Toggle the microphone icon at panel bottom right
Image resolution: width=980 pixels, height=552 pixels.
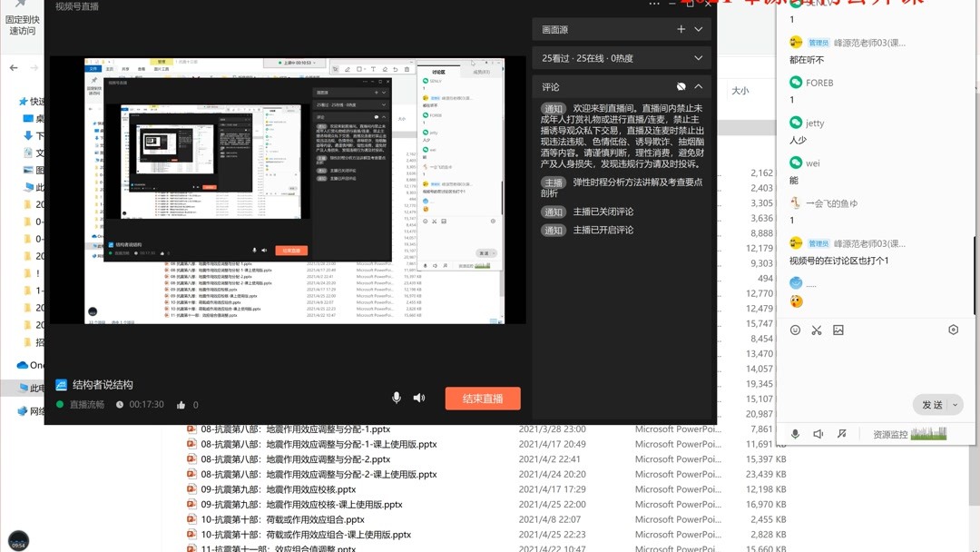click(x=795, y=433)
